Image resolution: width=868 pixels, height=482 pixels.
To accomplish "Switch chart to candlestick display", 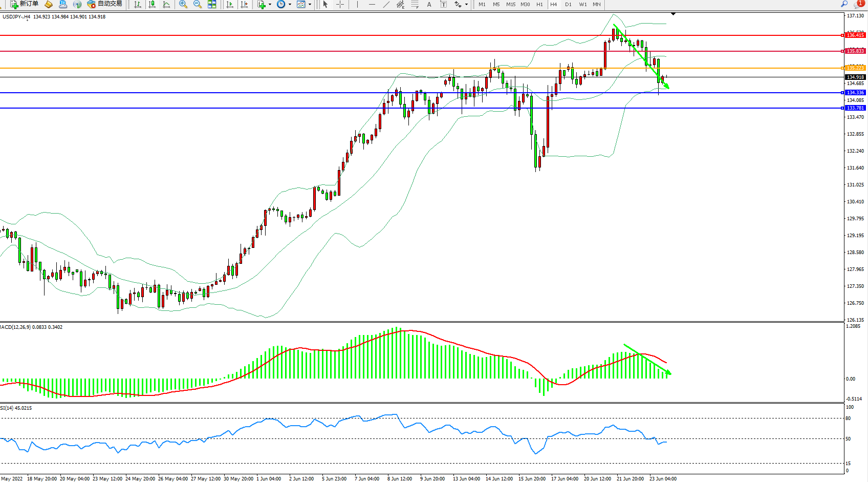I will (152, 4).
